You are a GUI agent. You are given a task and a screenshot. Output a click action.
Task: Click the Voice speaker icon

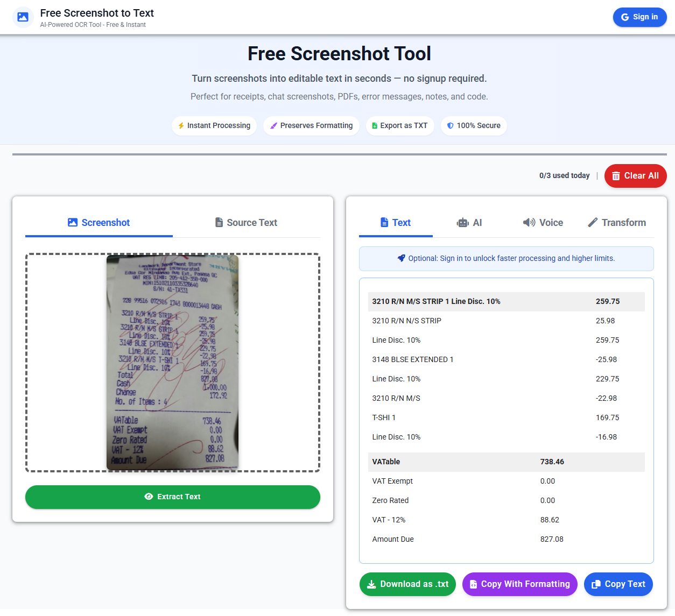[x=528, y=222]
